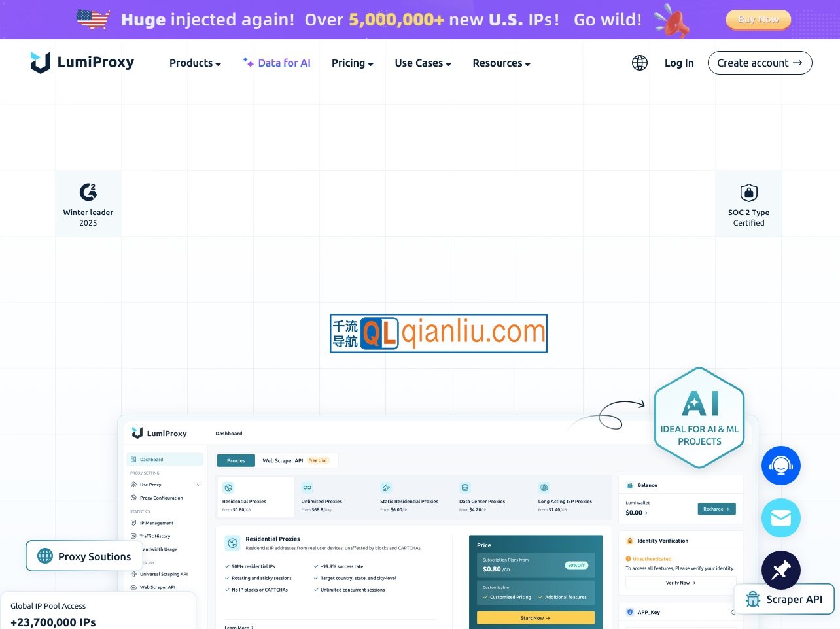
Task: Expand the Products dropdown menu
Action: point(195,63)
